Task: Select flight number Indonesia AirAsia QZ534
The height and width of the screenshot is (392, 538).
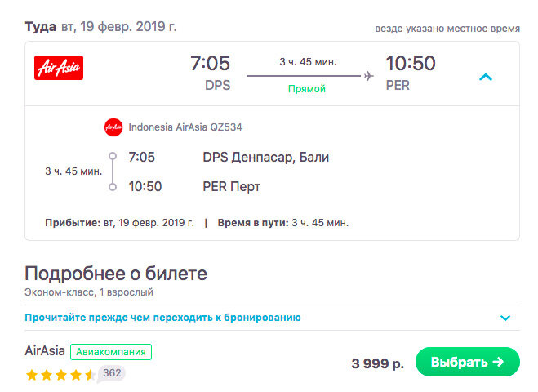Action: (185, 127)
